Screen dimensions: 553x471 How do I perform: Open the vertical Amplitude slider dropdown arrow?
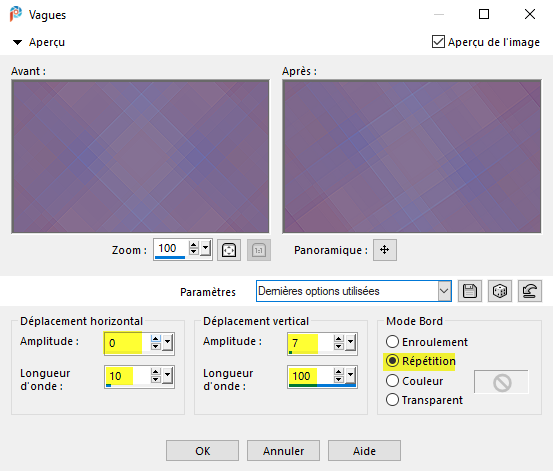point(350,342)
